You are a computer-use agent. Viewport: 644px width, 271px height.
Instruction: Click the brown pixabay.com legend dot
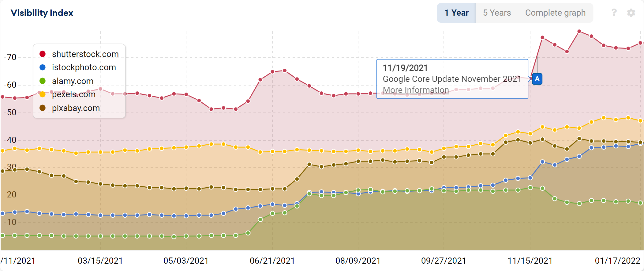point(43,108)
